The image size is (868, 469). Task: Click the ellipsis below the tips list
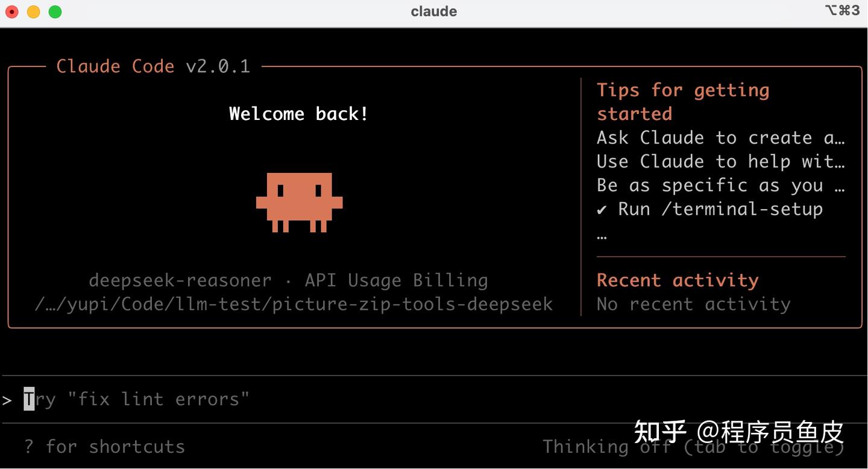pos(602,236)
